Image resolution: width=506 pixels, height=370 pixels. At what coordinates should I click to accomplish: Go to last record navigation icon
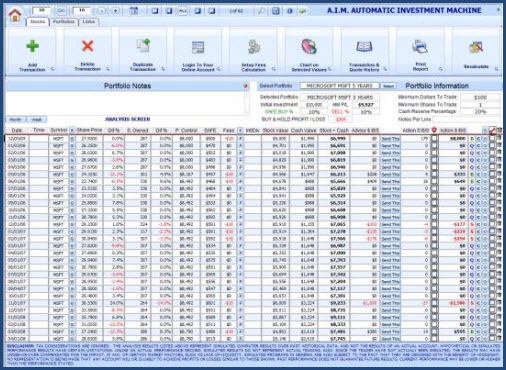212,11
